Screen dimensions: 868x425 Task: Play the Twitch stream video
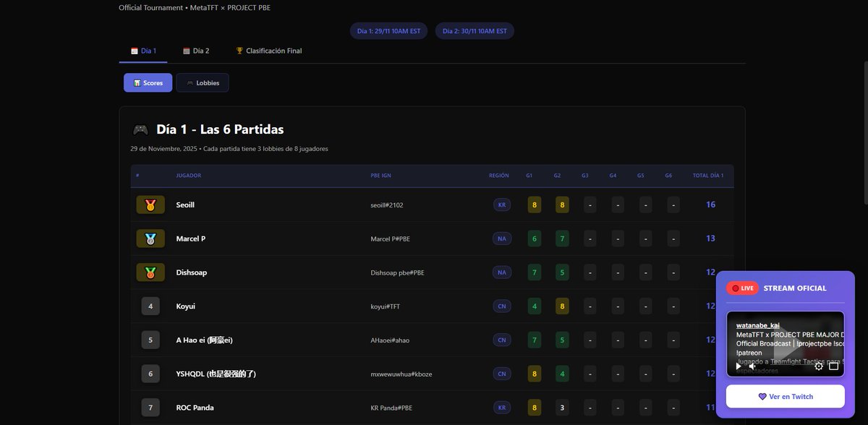pos(738,366)
